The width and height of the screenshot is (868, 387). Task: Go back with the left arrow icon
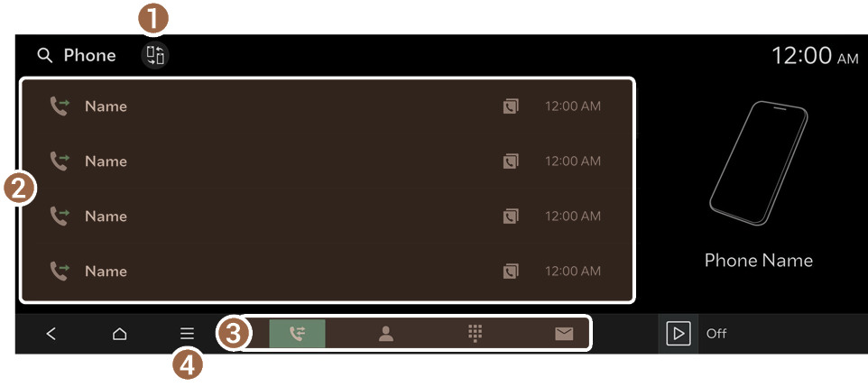51,333
